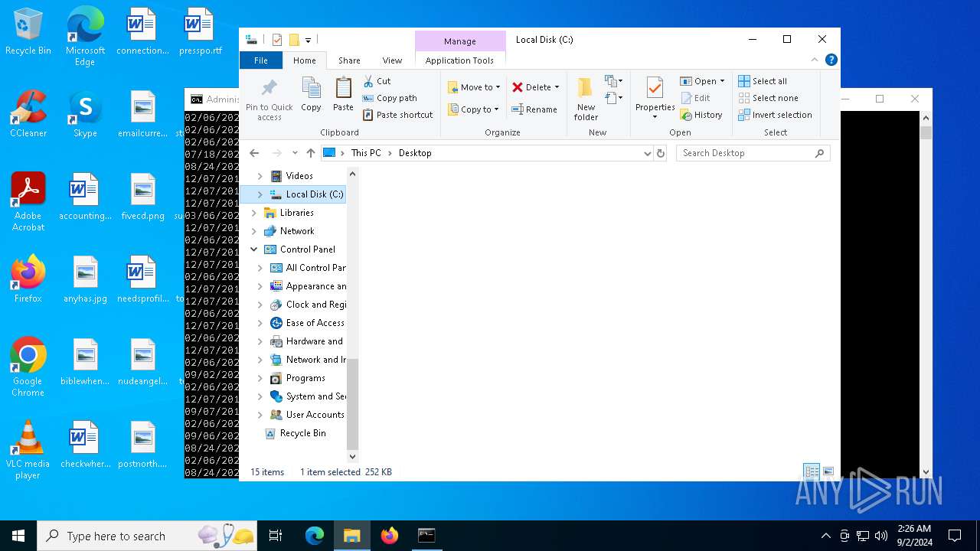Open CCleaner desktop shortcut
Viewport: 980px width, 551px height.
pyautogui.click(x=28, y=115)
